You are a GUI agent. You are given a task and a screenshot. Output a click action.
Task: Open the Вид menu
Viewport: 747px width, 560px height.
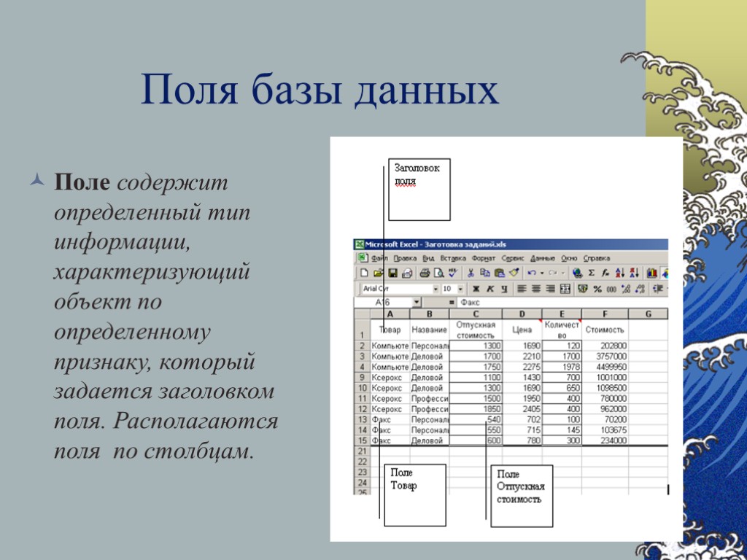coord(428,258)
